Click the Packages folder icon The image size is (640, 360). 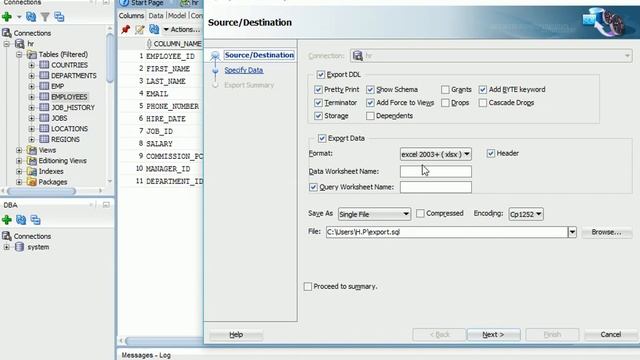(x=31, y=182)
